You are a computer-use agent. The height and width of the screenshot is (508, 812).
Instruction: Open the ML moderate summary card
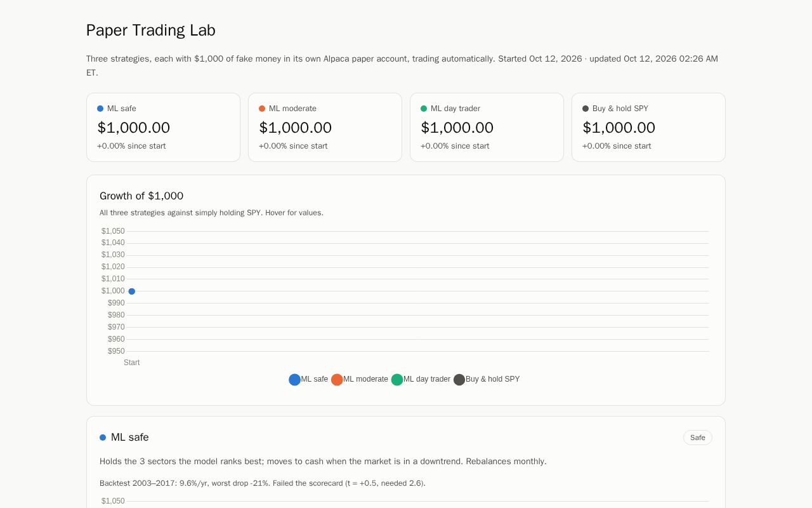click(x=325, y=128)
